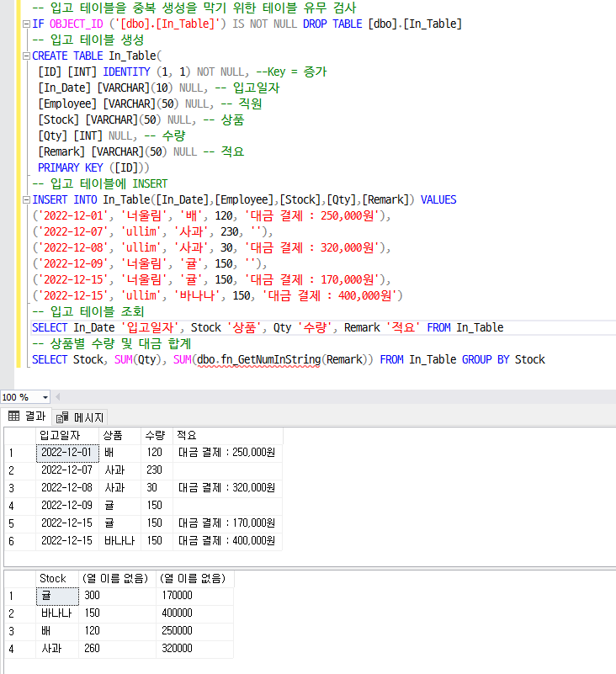
Task: Select cell 2022-12-09 in first grid
Action: pos(67,506)
